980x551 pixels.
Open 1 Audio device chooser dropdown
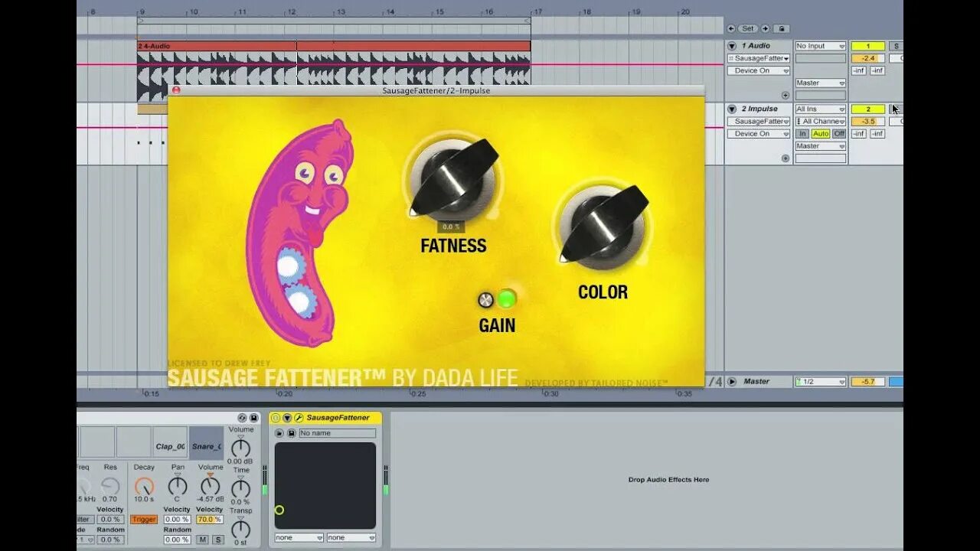[758, 58]
